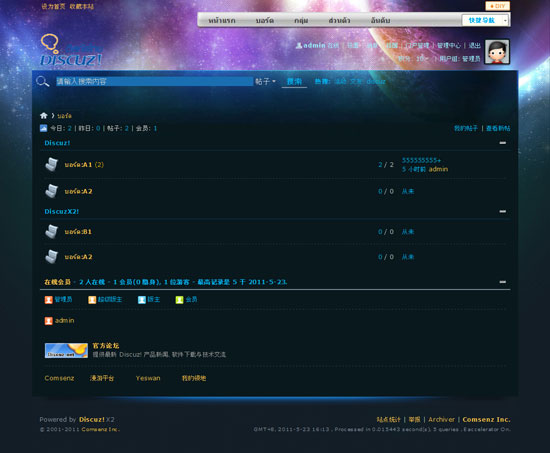This screenshot has width=550, height=453.
Task: Open the หน้าแรก navigation tab
Action: click(222, 20)
